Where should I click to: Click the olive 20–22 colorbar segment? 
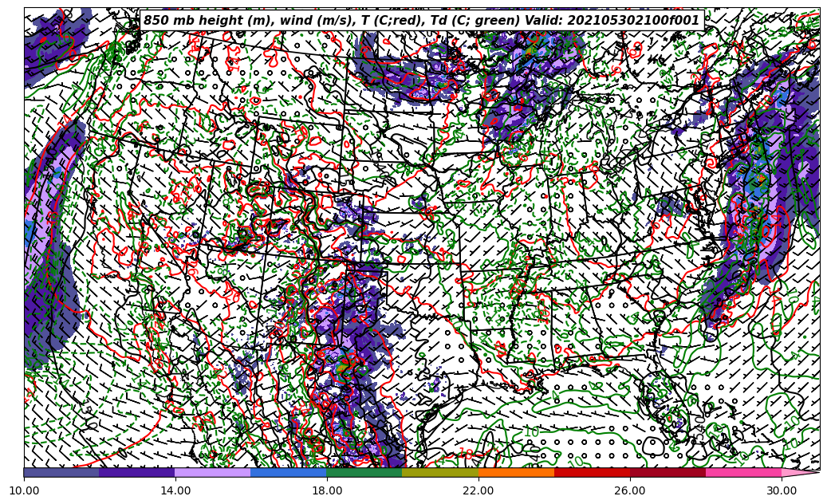440,472
